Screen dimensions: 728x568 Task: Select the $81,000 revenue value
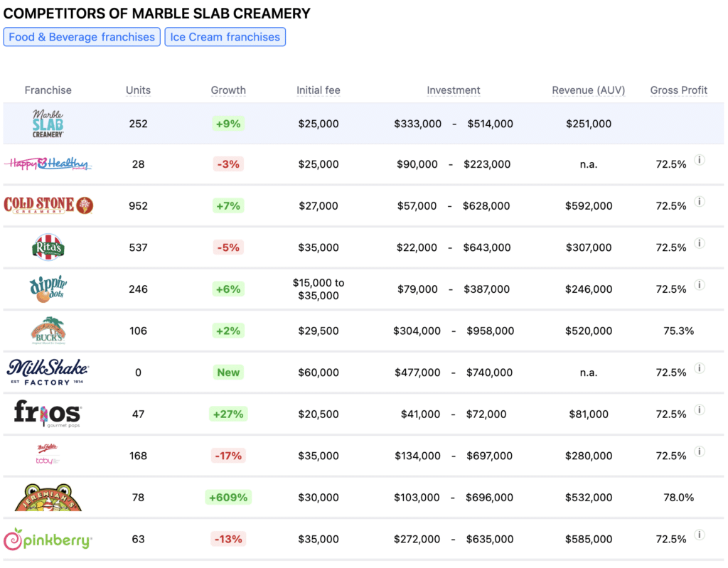[x=589, y=414]
